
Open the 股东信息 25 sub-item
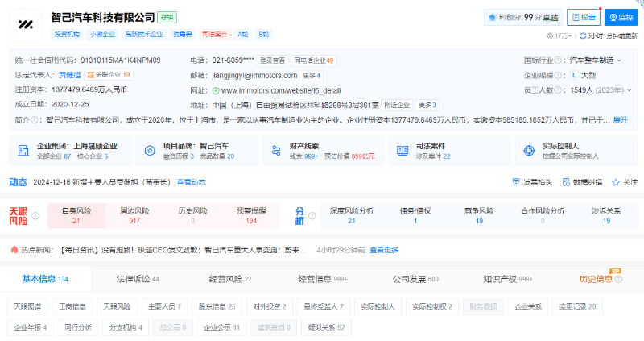(217, 306)
